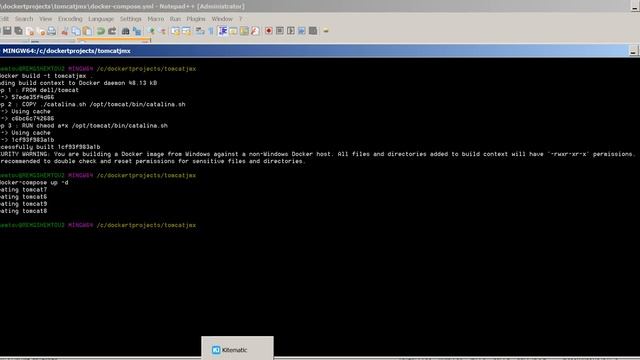This screenshot has width=640, height=360.
Task: Click the Paste clipboard icon
Action: tap(87, 31)
